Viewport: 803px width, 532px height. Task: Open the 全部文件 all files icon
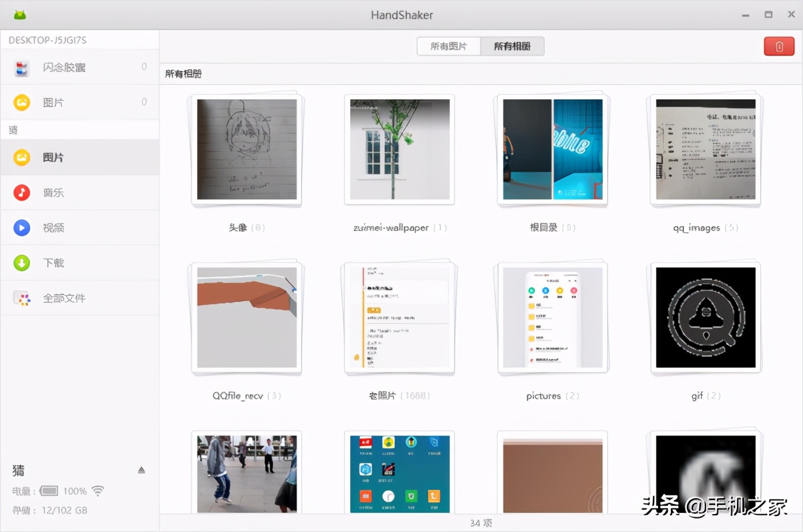coord(22,298)
